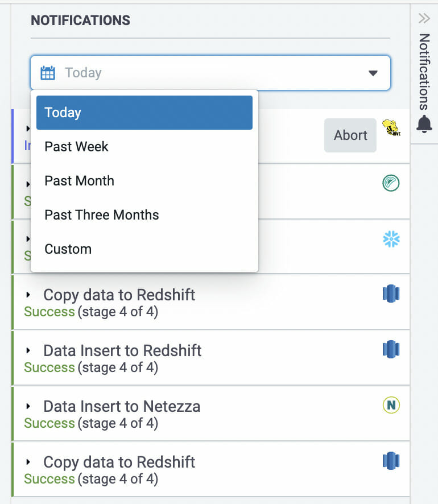The image size is (438, 504).
Task: Expand the bottom Copy data to Redshift notification
Action: click(28, 462)
